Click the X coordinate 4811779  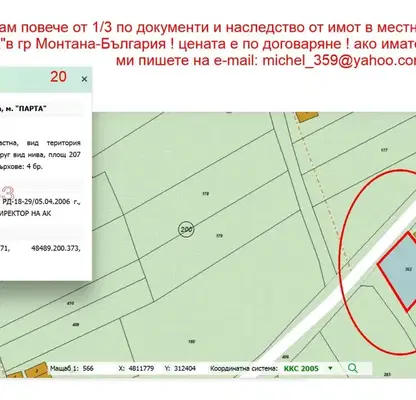[141, 368]
